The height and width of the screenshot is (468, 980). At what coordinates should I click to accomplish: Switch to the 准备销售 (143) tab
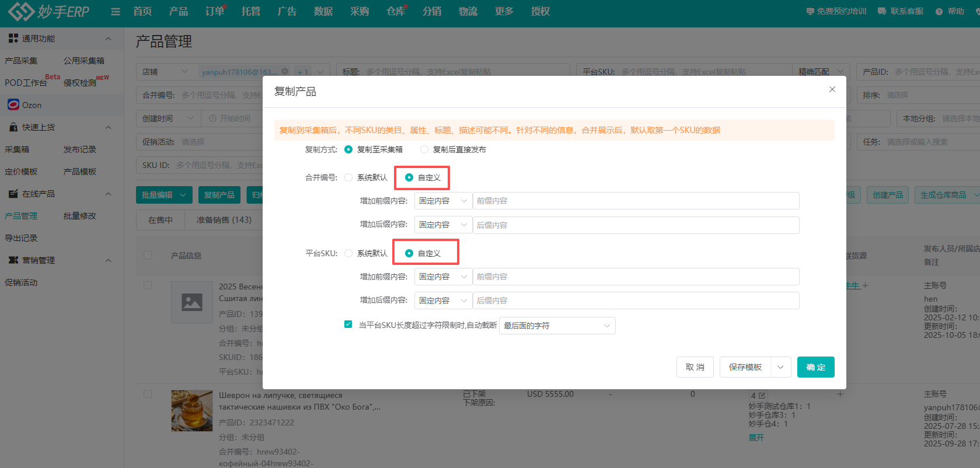224,220
